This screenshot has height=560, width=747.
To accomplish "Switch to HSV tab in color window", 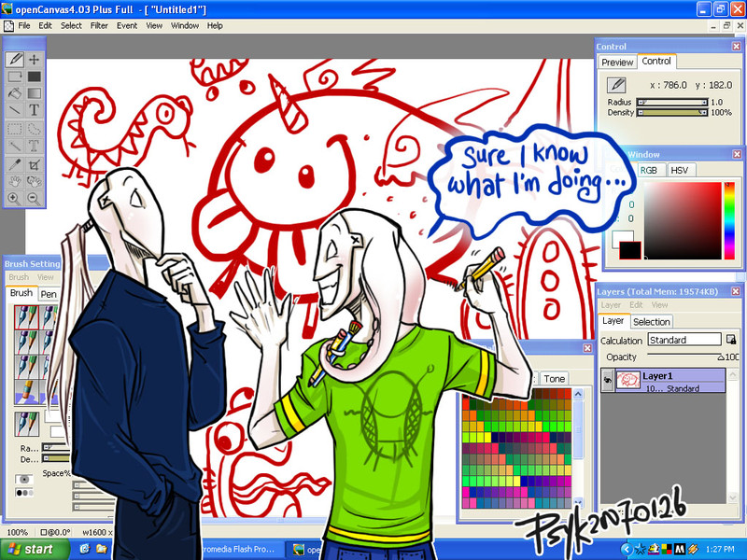I will 680,170.
